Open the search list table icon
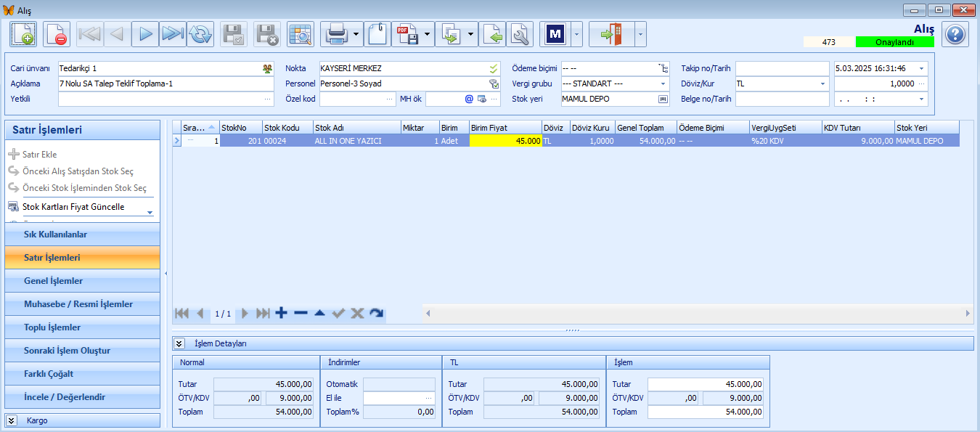 click(x=301, y=34)
